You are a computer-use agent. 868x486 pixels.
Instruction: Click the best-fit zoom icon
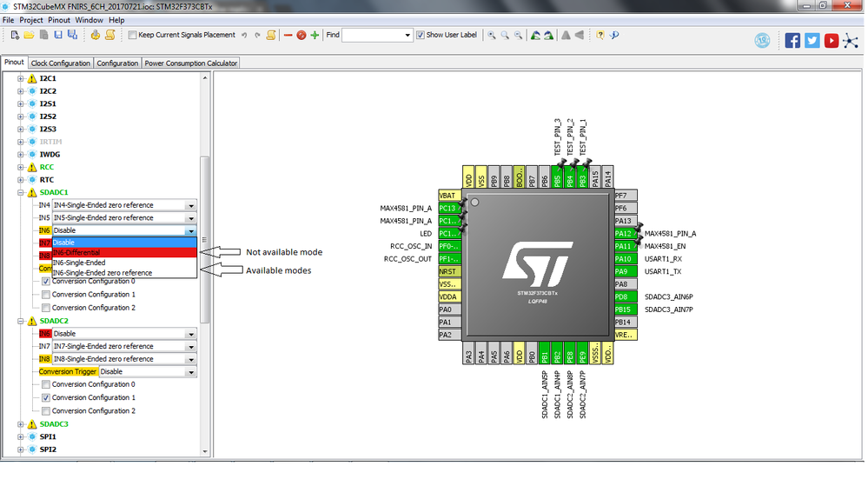pos(505,35)
